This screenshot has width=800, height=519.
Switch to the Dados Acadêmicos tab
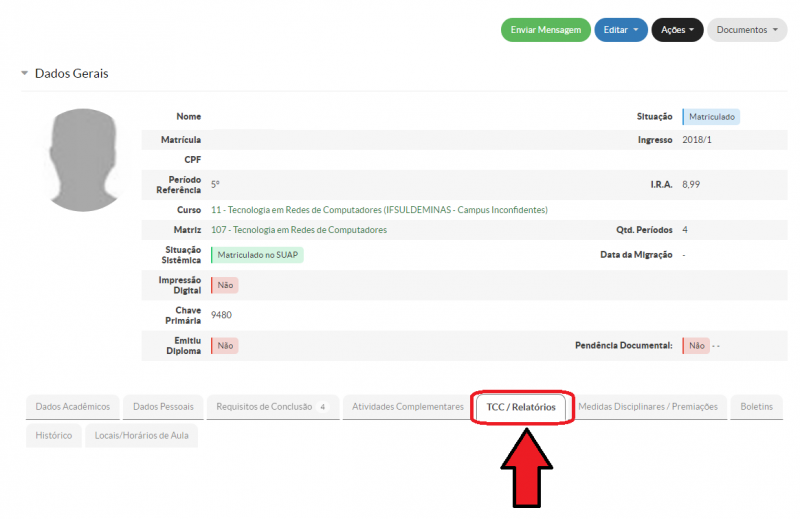pyautogui.click(x=72, y=407)
